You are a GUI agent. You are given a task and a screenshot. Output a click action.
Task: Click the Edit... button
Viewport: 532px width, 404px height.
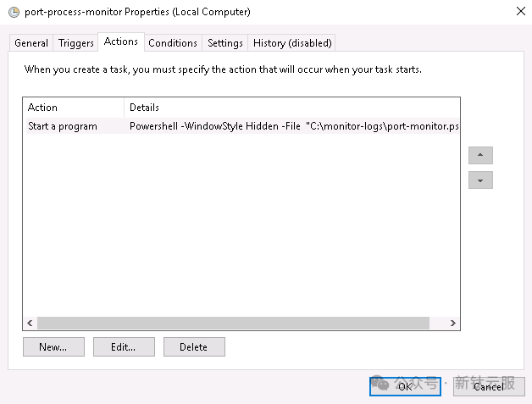(124, 346)
